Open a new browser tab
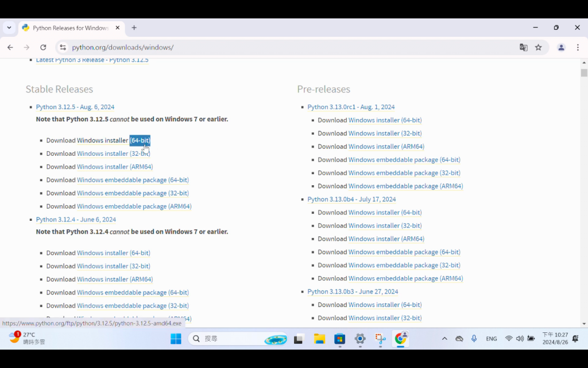 point(134,28)
